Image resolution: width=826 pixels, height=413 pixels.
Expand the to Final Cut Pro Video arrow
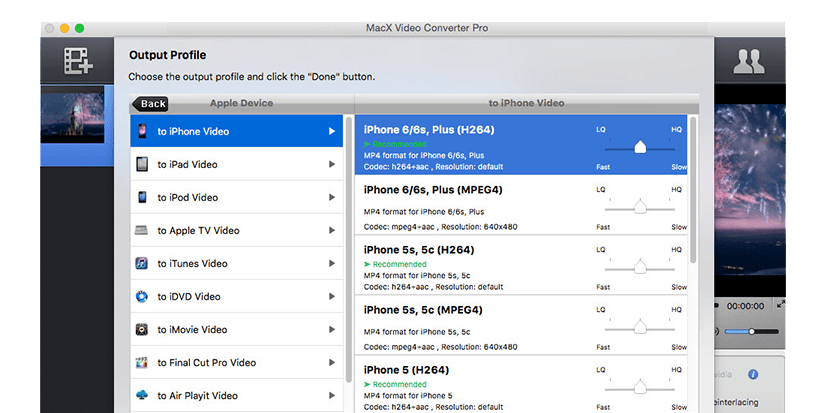(332, 362)
